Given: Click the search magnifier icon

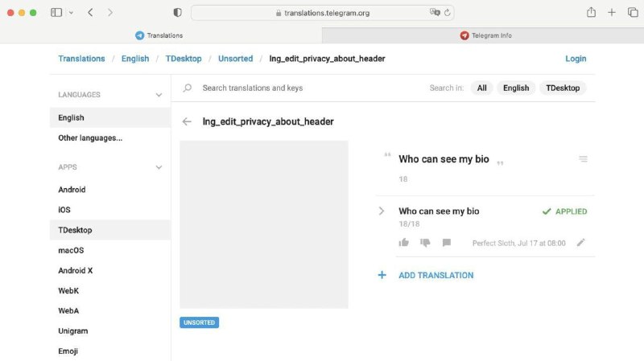Looking at the screenshot, I should click(188, 88).
